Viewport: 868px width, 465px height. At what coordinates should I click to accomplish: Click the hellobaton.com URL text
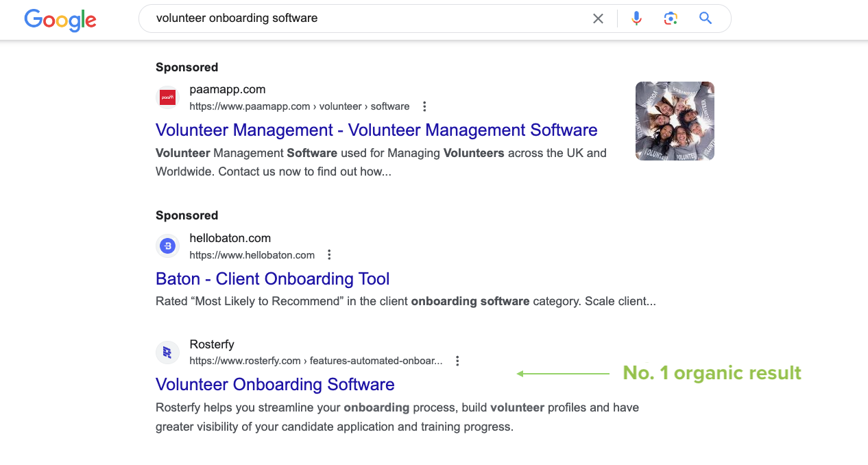(x=252, y=255)
